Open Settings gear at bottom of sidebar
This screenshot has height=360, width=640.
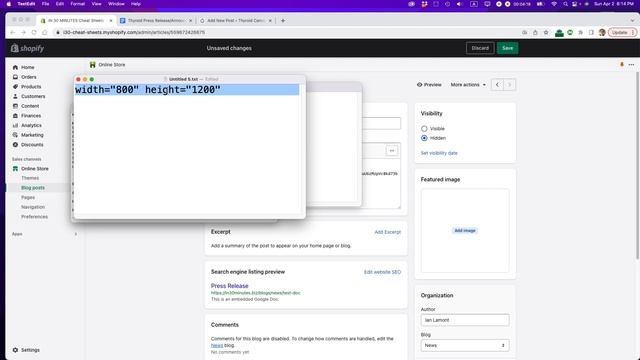click(x=26, y=350)
